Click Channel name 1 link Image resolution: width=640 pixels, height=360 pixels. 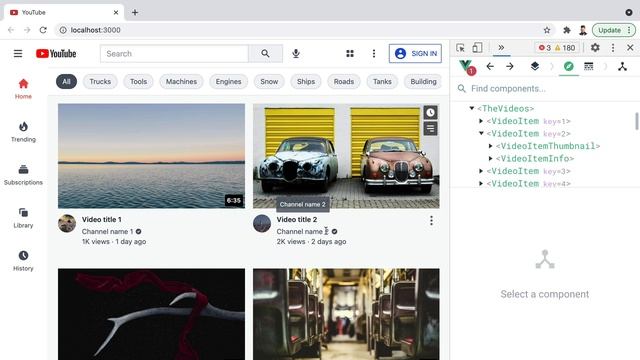[107, 231]
